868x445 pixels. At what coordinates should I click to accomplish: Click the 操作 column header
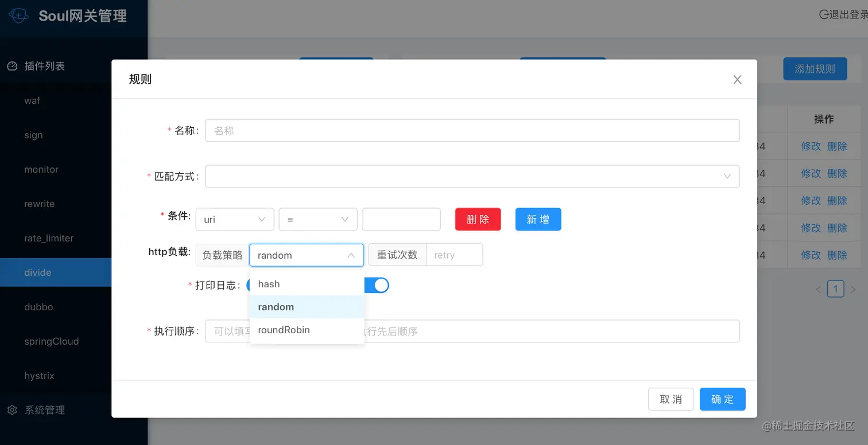pos(824,119)
